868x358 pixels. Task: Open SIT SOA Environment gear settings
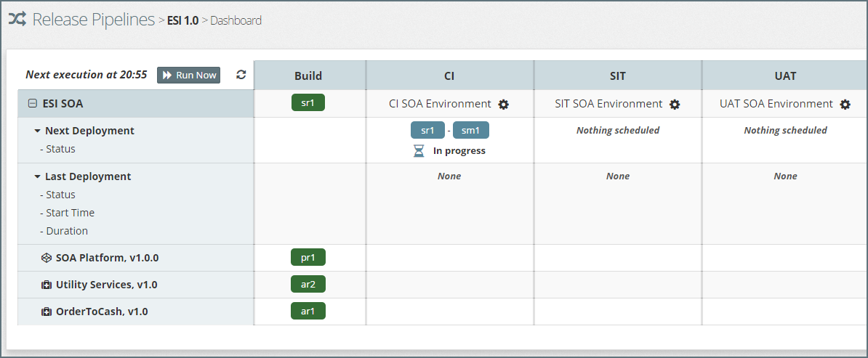pos(675,105)
